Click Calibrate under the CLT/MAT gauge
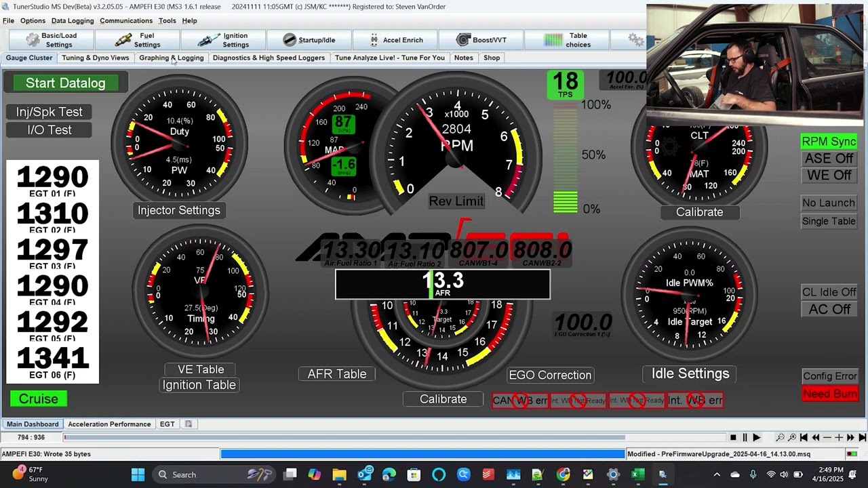This screenshot has height=488, width=868. click(700, 212)
